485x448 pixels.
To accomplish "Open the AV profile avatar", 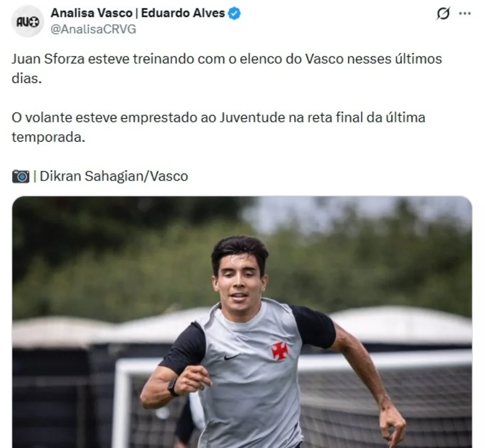I will [x=28, y=22].
